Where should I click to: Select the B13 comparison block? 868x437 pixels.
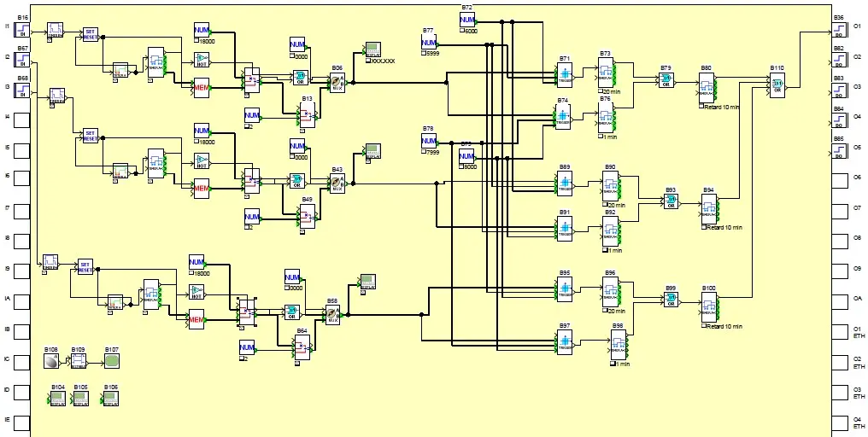[x=306, y=115]
